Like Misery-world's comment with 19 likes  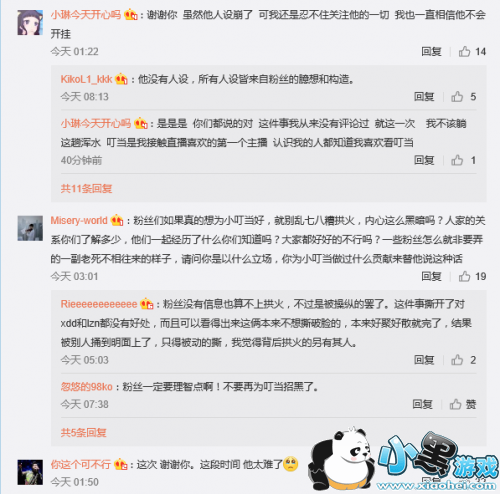click(x=464, y=276)
